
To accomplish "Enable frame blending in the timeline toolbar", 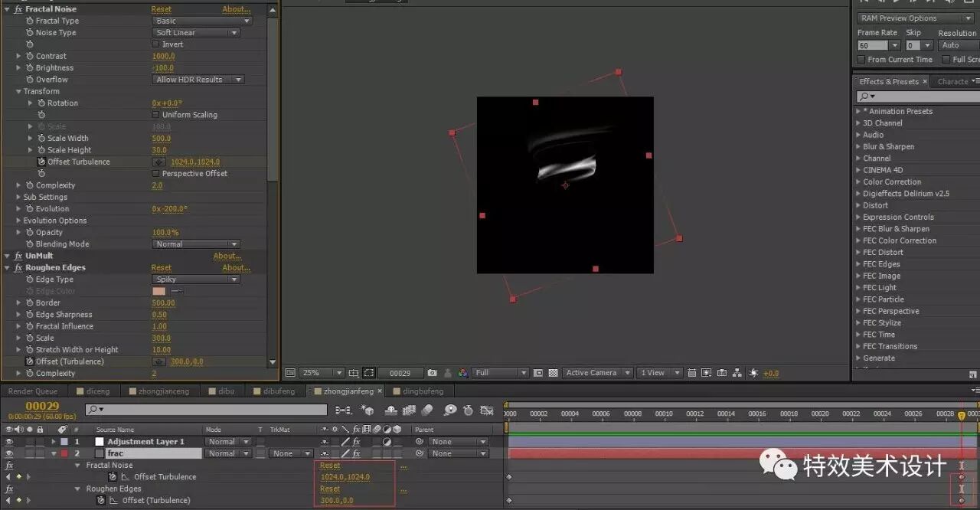I will point(408,410).
